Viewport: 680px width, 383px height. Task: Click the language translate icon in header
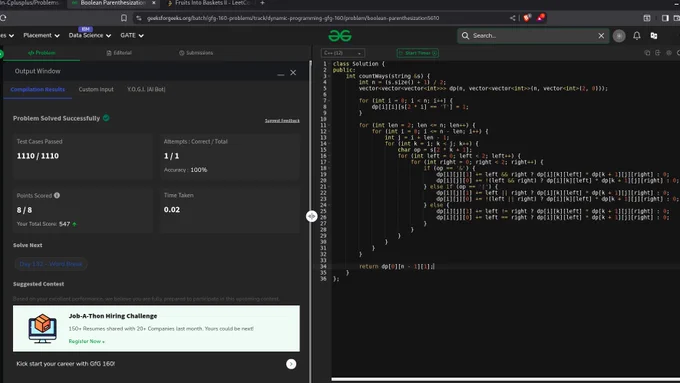(654, 36)
